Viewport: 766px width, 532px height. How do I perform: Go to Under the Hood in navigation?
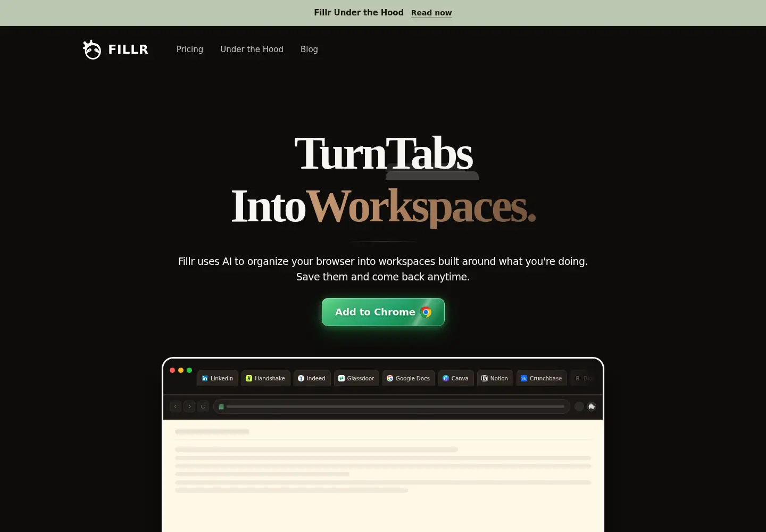click(252, 49)
